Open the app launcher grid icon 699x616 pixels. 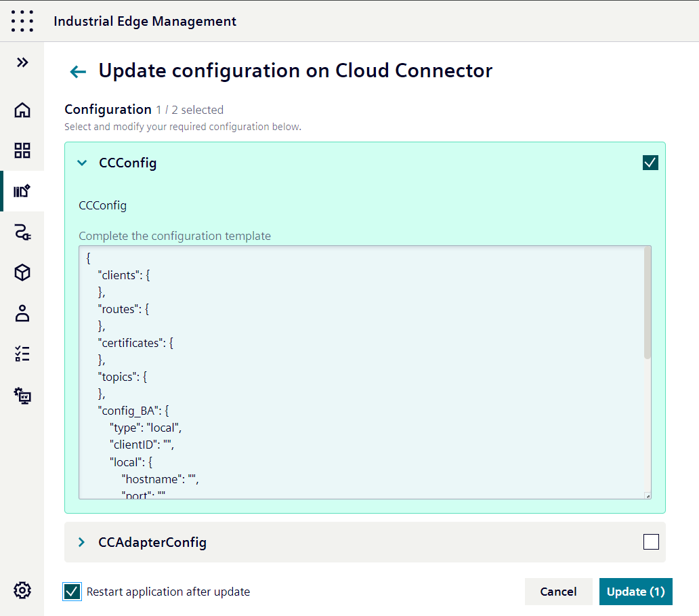click(x=22, y=21)
